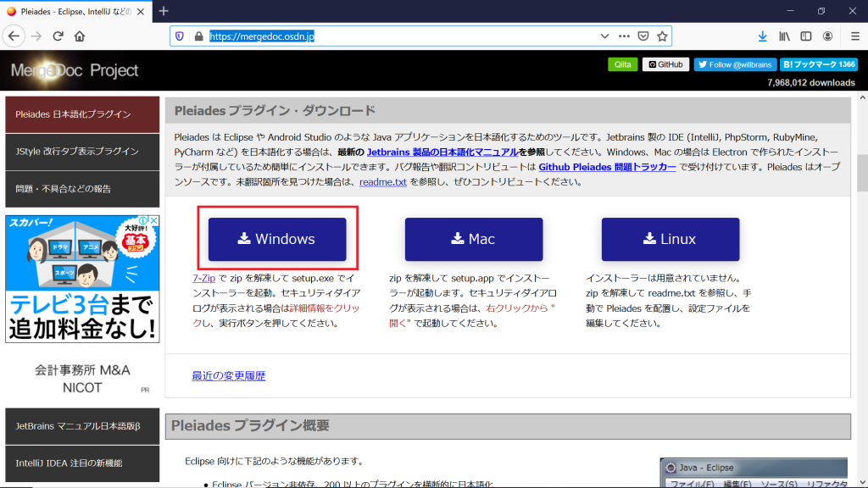Image resolution: width=868 pixels, height=488 pixels.
Task: Reload the current page
Action: pos(58,36)
